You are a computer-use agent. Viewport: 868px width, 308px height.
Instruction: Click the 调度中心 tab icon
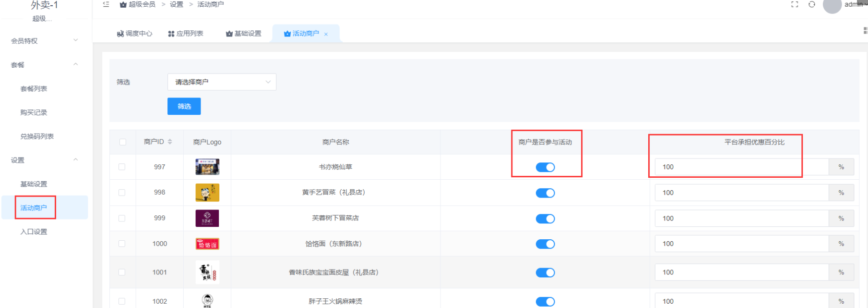(120, 34)
